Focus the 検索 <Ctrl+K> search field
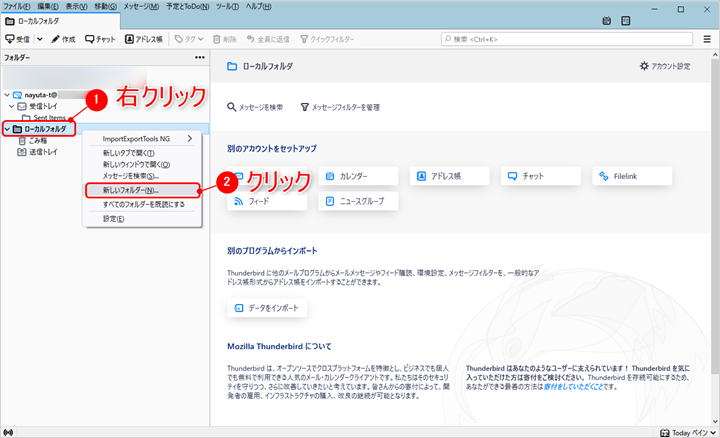This screenshot has height=438, width=720. tap(567, 39)
